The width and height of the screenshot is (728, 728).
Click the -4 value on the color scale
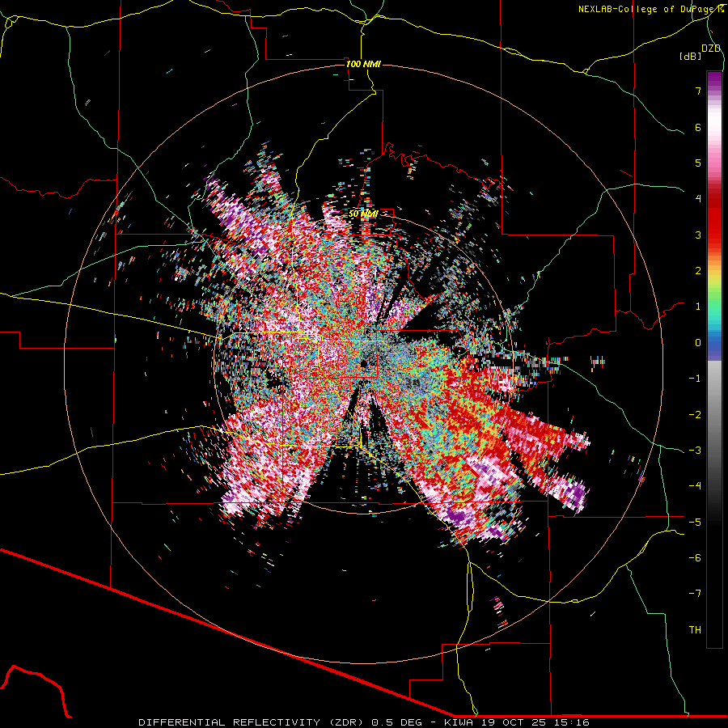pos(695,486)
